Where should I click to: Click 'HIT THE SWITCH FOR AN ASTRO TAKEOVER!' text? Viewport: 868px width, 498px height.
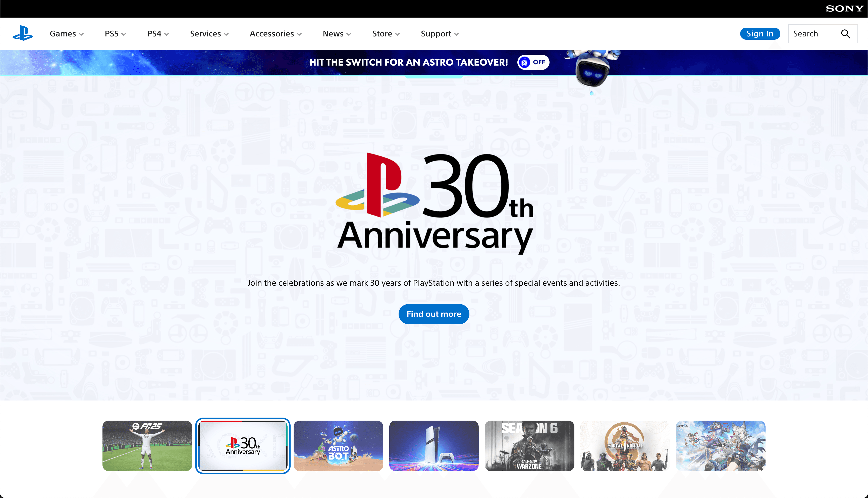409,62
